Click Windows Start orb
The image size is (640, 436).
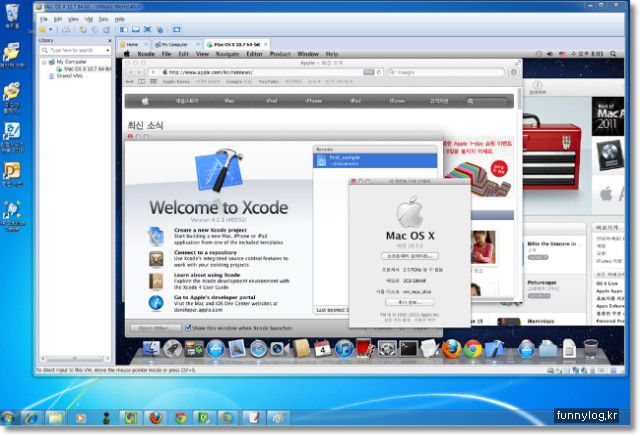tap(8, 418)
